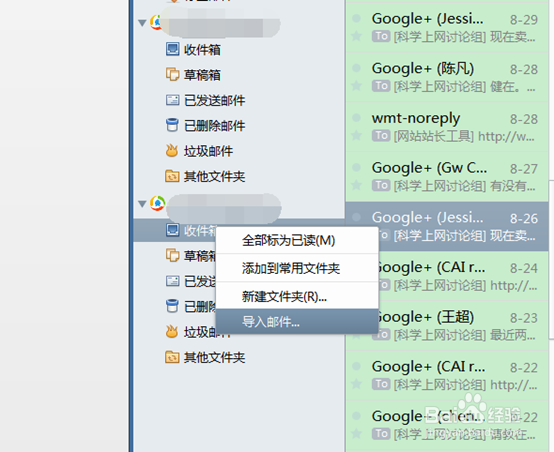Star the Google+ (Gw C... 8-27 email
Image resolution: width=554 pixels, height=452 pixels.
pos(356,185)
